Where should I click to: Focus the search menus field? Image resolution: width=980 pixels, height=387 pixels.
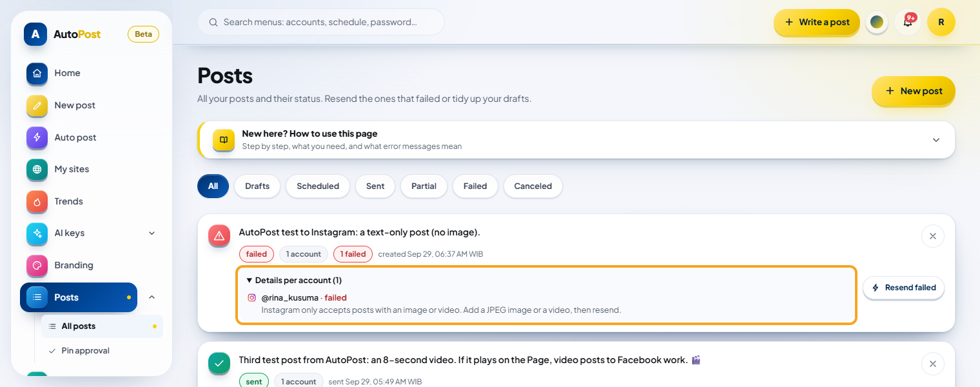321,22
